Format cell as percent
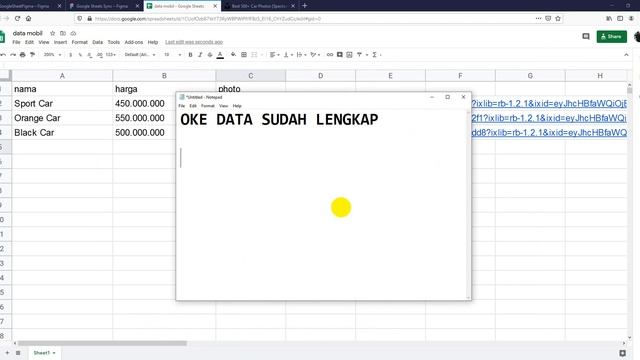The height and width of the screenshot is (360, 640). (x=80, y=55)
